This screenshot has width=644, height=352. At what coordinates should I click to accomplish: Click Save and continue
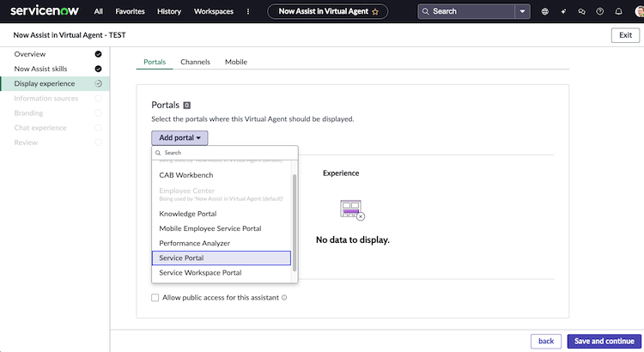tap(605, 341)
